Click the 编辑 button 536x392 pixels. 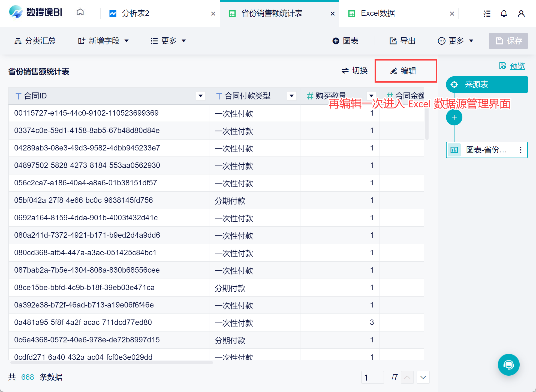pos(405,71)
